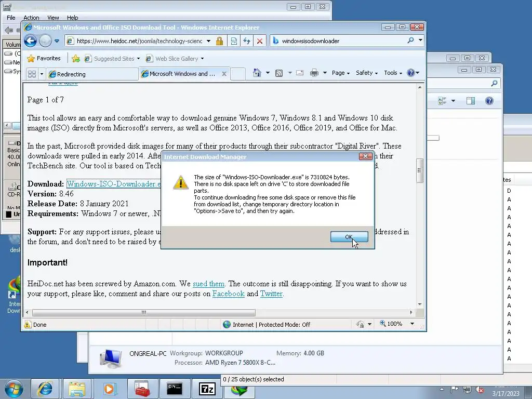Open the change view dropdown in Explorer window
532x399 pixels.
(453, 101)
